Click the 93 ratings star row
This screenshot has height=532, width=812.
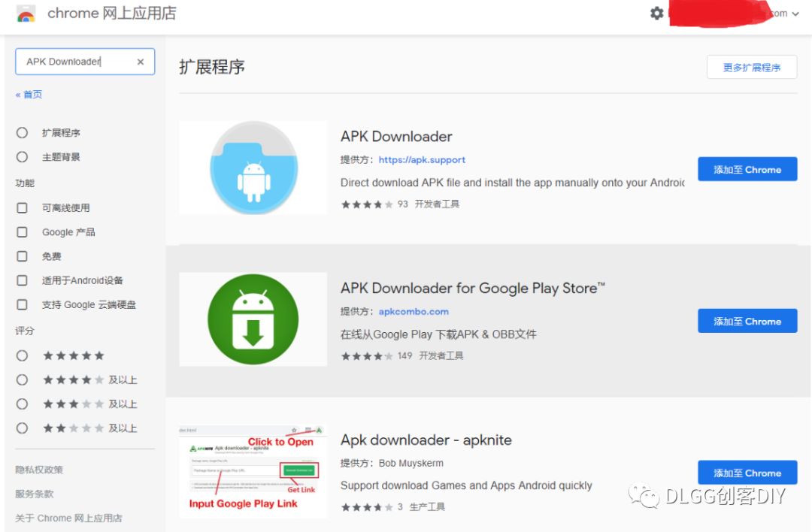click(x=367, y=204)
